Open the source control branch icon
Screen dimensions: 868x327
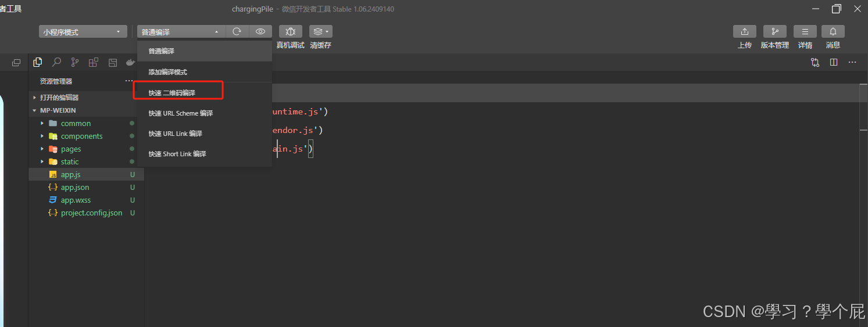click(x=75, y=62)
